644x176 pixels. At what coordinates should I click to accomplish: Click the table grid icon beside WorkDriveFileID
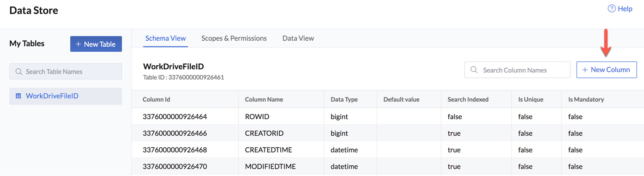(x=18, y=96)
